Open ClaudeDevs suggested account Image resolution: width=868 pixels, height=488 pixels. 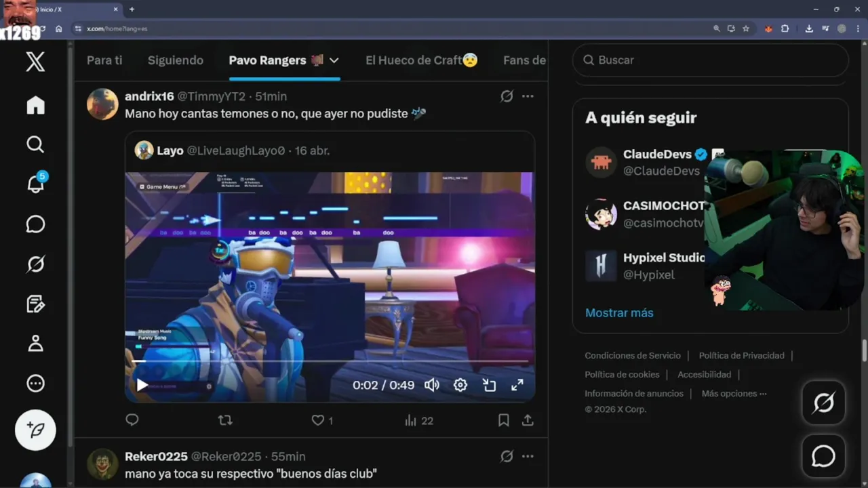point(644,162)
